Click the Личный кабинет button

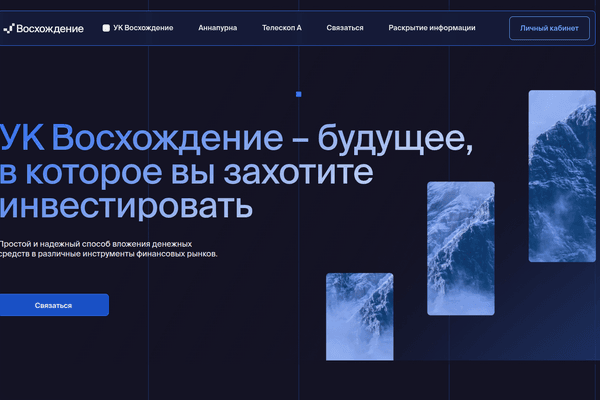click(x=549, y=28)
